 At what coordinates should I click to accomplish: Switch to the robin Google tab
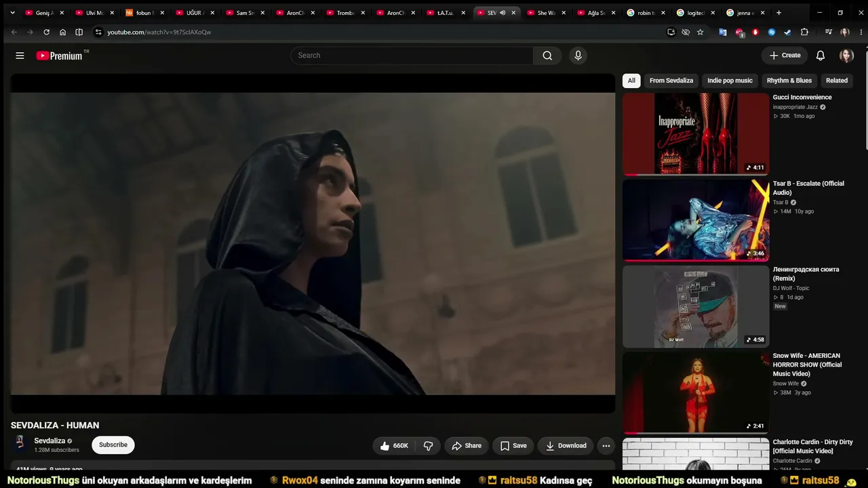point(647,13)
